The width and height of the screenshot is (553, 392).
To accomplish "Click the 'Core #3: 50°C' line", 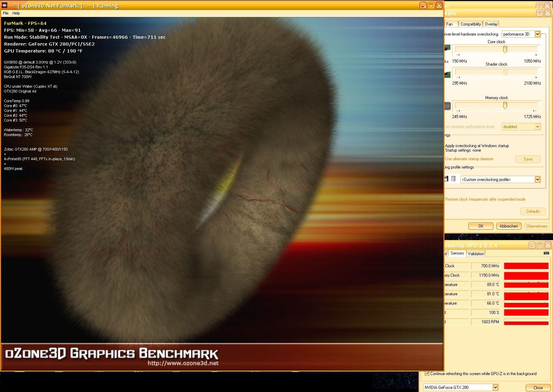I will [16, 120].
